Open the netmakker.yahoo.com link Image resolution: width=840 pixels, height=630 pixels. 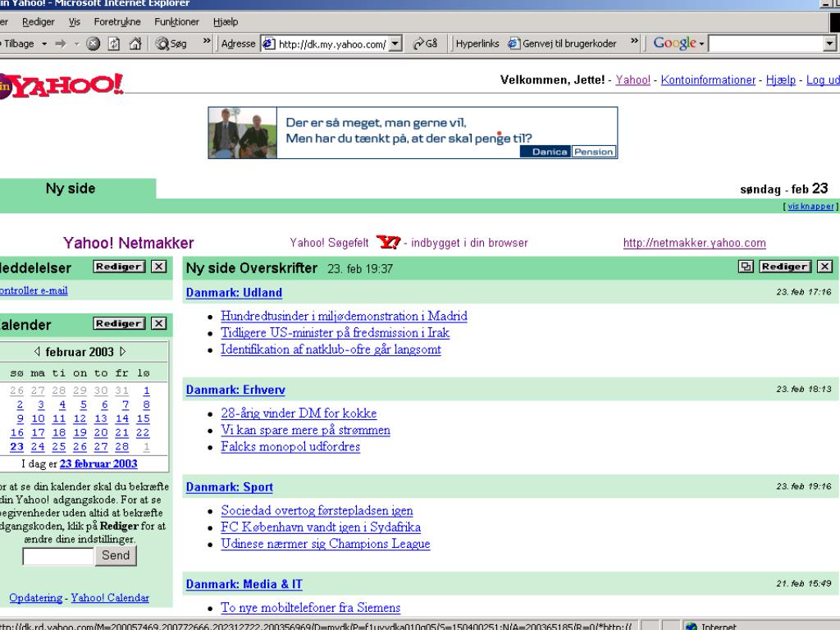coord(694,243)
